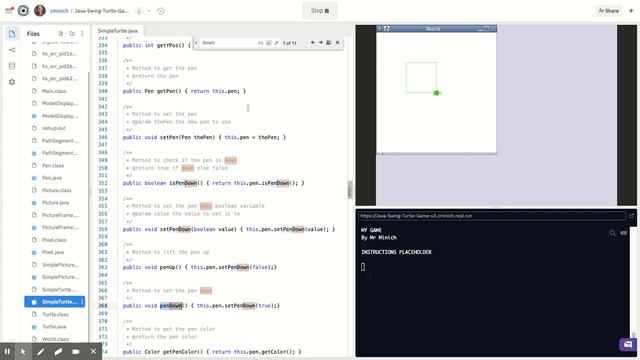Close the recording annotation toolbar
640x360 pixels.
click(93, 351)
